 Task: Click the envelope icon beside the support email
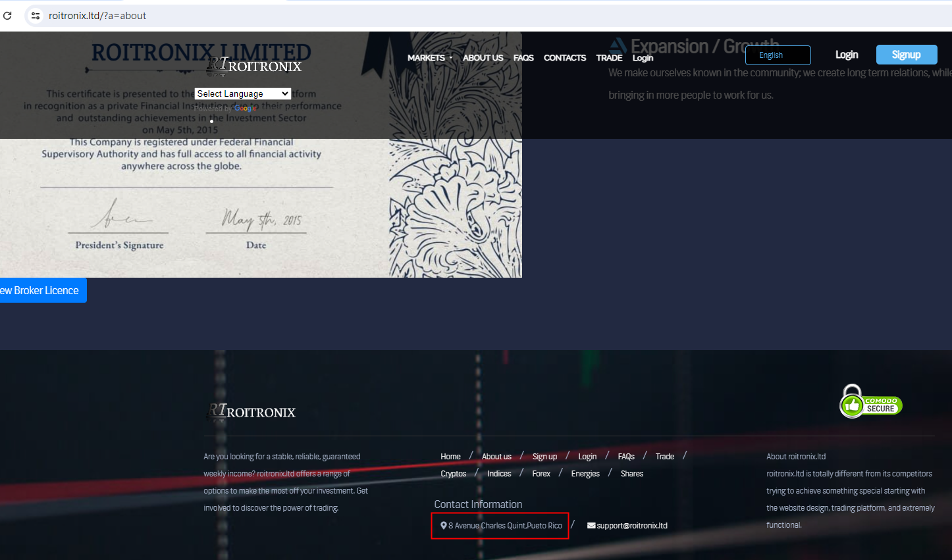[591, 526]
